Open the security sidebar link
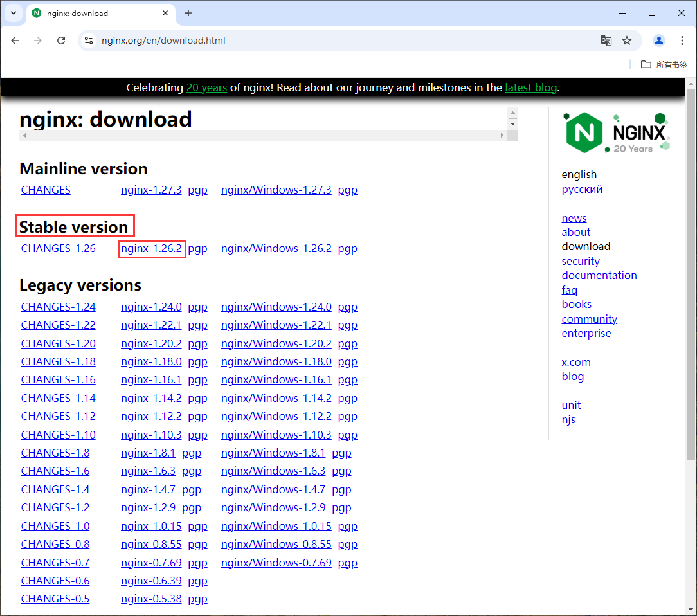The height and width of the screenshot is (616, 697). pos(581,261)
